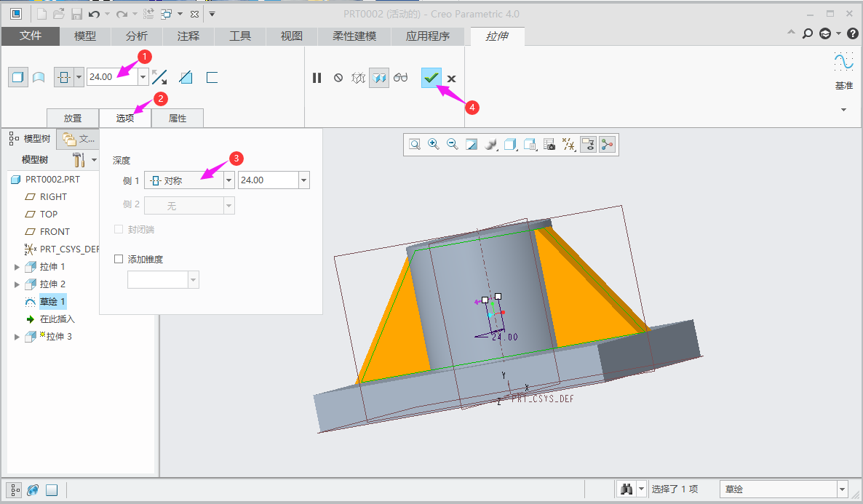
Task: Choose the Extrude as Surface icon
Action: point(39,77)
